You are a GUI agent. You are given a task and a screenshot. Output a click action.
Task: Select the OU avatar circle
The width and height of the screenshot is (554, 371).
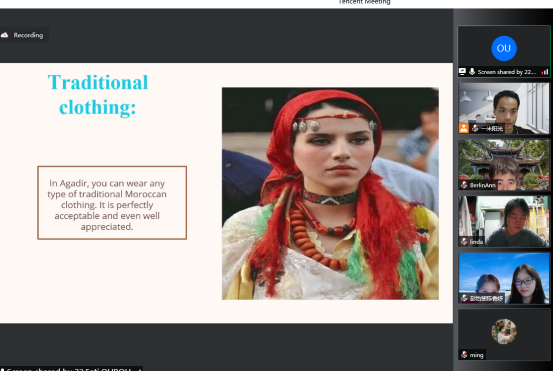pos(504,48)
